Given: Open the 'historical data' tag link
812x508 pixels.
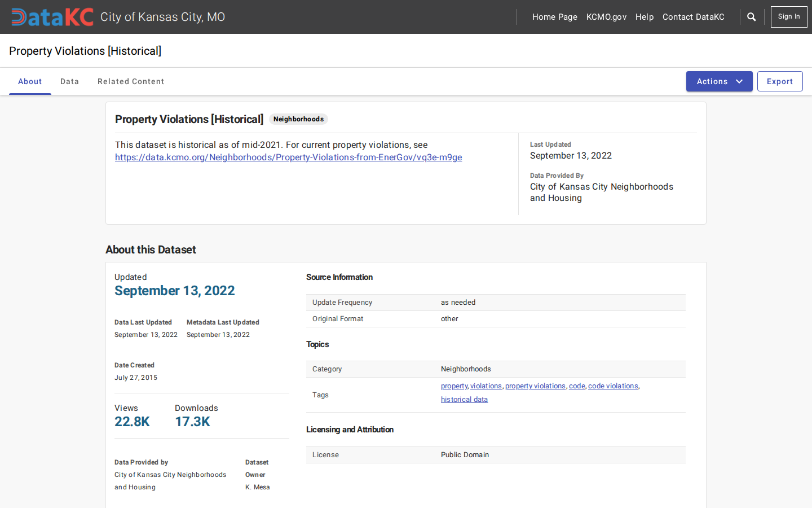Looking at the screenshot, I should pyautogui.click(x=464, y=400).
